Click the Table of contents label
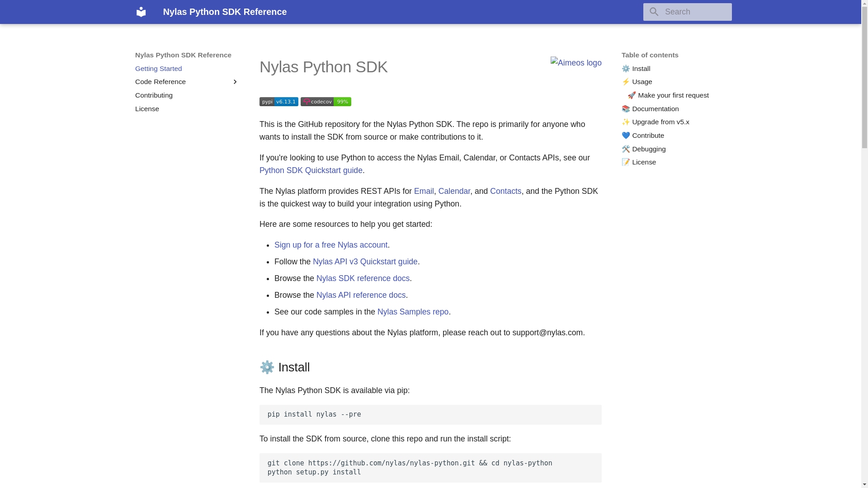Screen dimensions: 868x488 point(649,55)
